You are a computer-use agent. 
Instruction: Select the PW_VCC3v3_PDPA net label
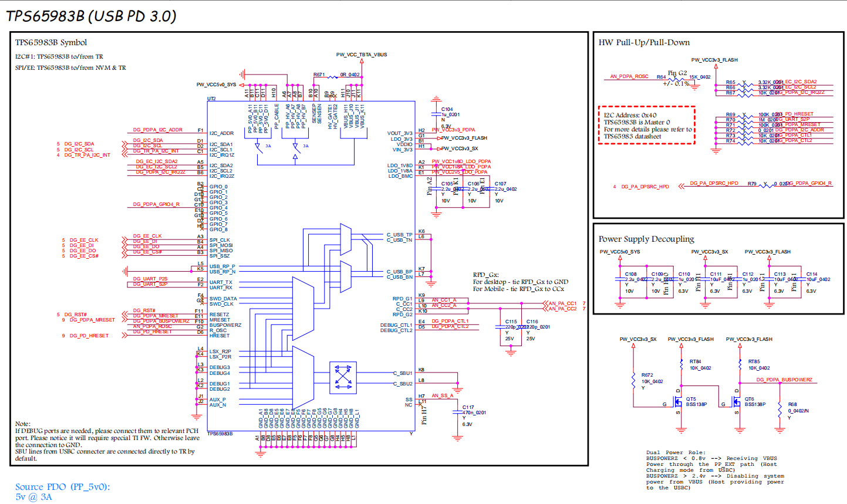tap(454, 130)
